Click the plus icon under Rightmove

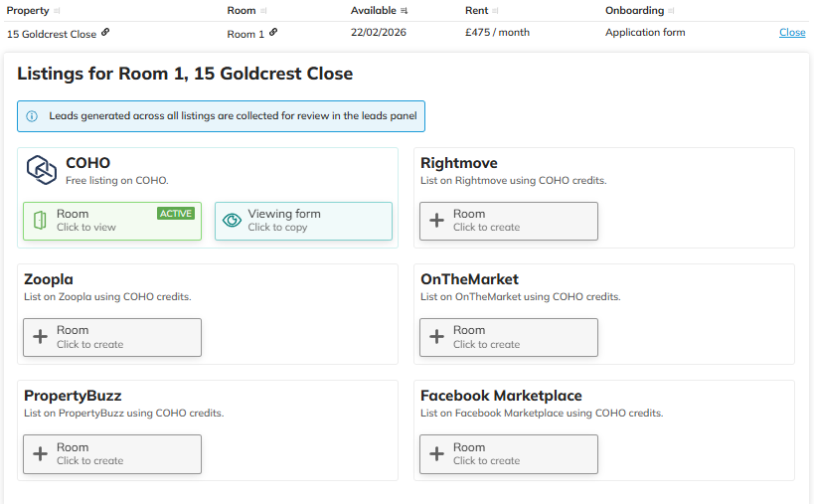(x=436, y=221)
